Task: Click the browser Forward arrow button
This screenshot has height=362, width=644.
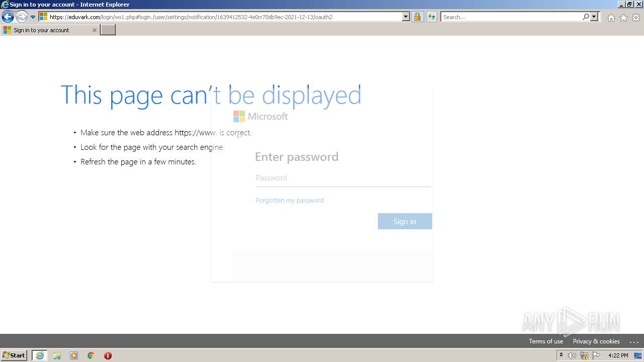Action: (22, 17)
